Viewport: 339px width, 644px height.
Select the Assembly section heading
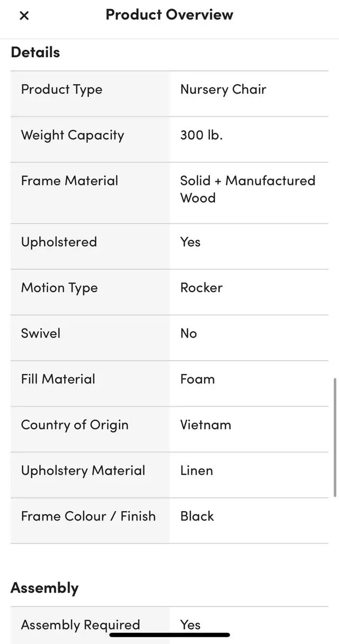(x=44, y=588)
